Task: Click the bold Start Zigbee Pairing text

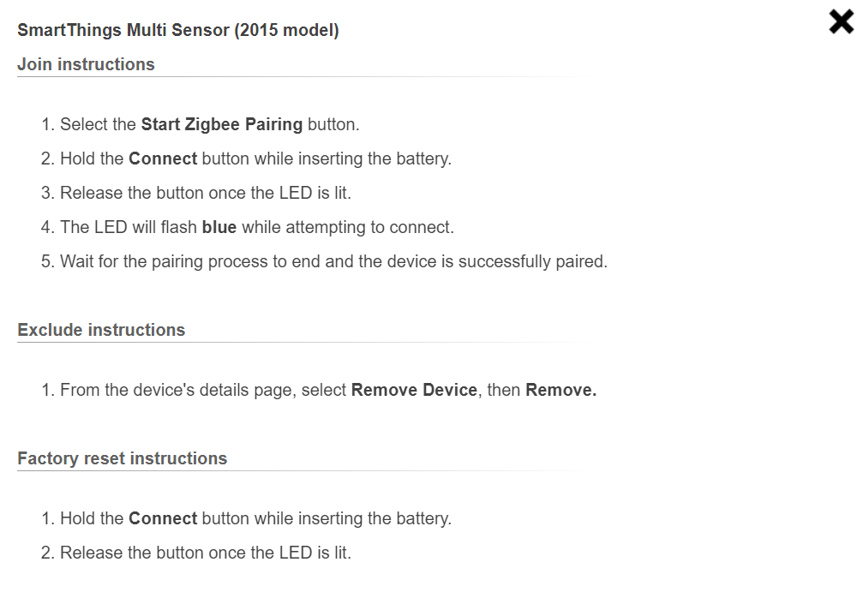Action: tap(221, 124)
